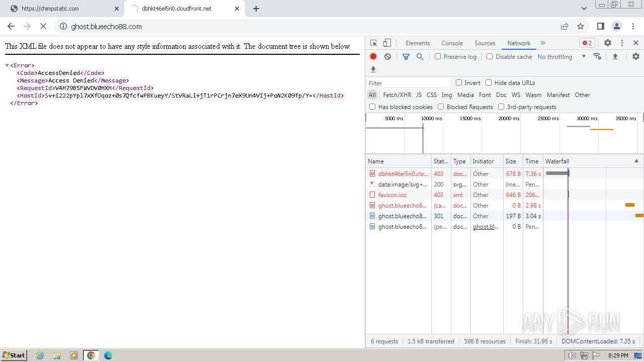
Task: Click the address bar URL
Action: pos(106,26)
